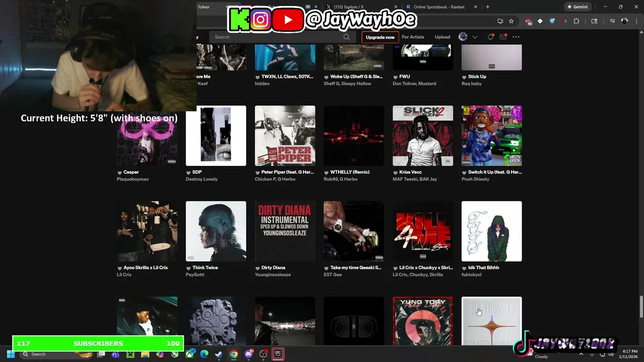Viewport: 644px width, 362px height.
Task: Like the track SDP with its heart icon
Action: (189, 172)
